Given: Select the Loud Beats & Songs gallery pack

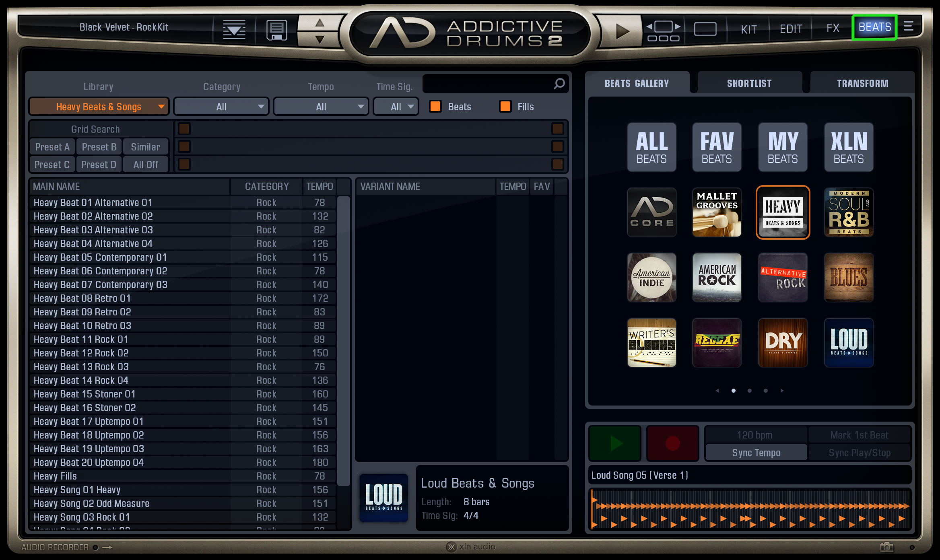Looking at the screenshot, I should point(849,343).
